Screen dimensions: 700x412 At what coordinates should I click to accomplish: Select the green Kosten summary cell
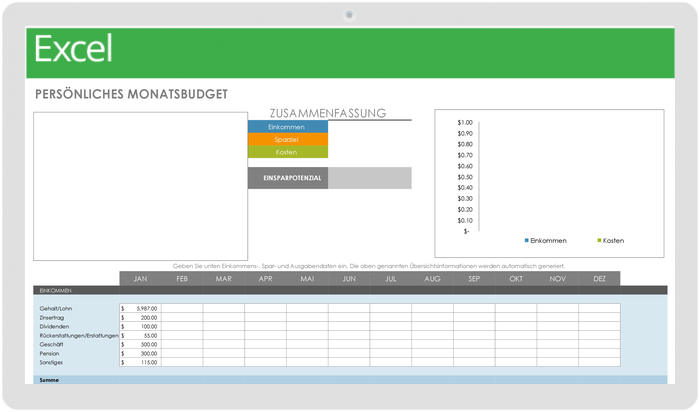(x=288, y=152)
